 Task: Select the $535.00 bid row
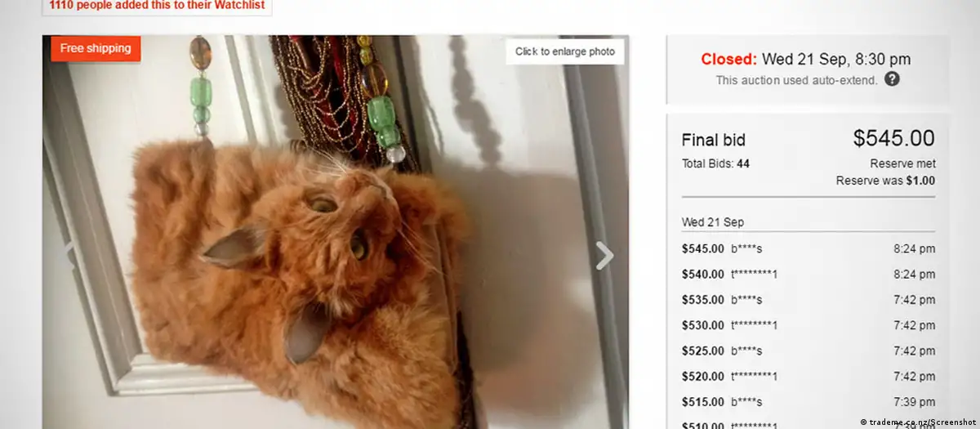coord(808,299)
